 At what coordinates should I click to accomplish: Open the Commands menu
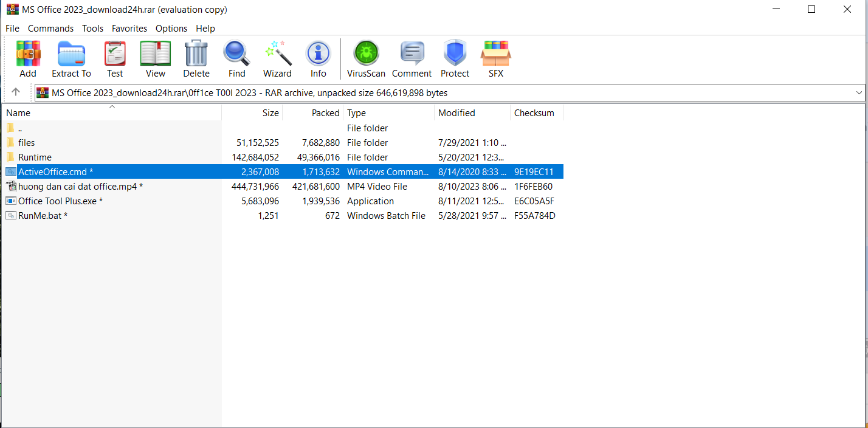click(50, 29)
